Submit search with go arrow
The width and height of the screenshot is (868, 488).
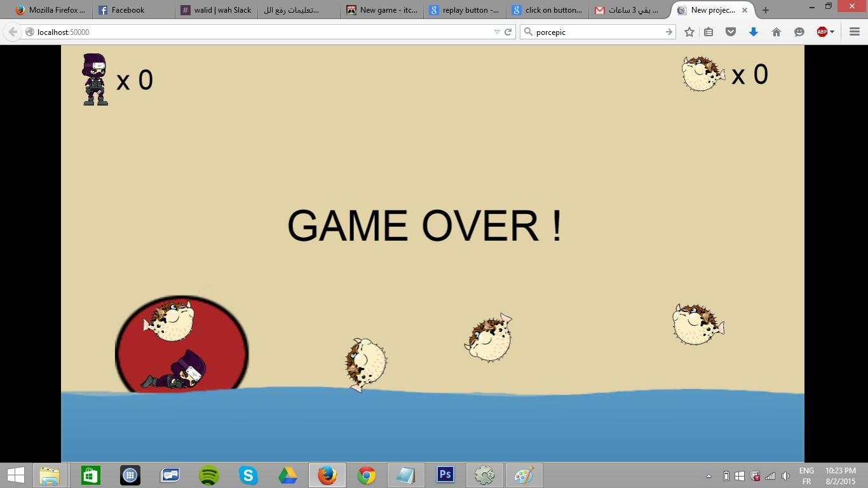click(668, 32)
